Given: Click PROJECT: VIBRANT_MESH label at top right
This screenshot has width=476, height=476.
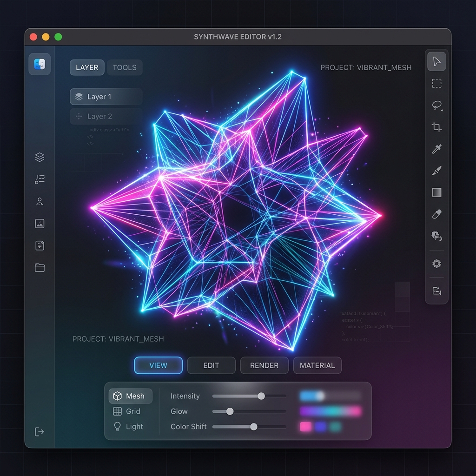Looking at the screenshot, I should coord(366,67).
